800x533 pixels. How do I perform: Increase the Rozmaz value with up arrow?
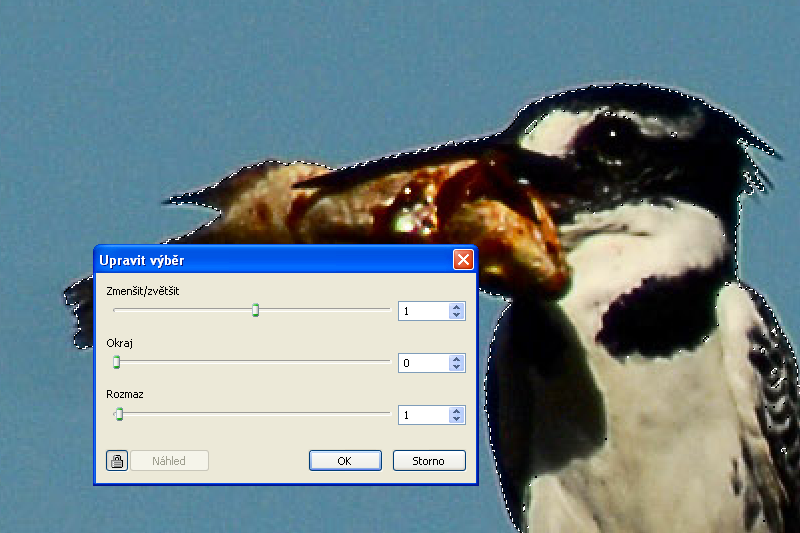point(457,410)
